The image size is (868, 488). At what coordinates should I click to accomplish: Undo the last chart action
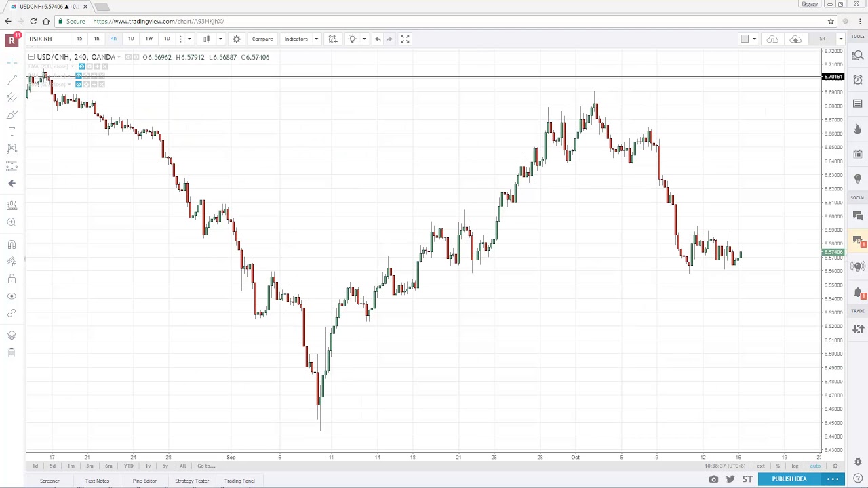pos(378,39)
